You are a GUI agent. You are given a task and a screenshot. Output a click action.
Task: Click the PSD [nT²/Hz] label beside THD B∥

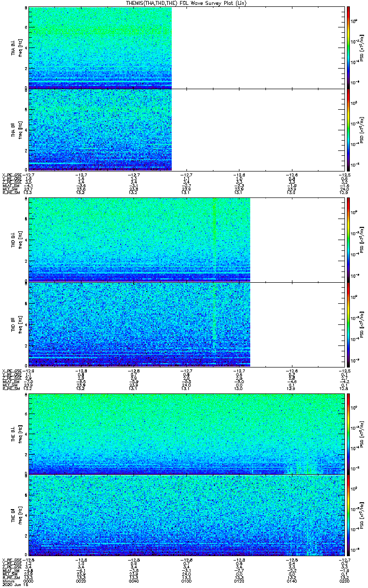pyautogui.click(x=362, y=324)
